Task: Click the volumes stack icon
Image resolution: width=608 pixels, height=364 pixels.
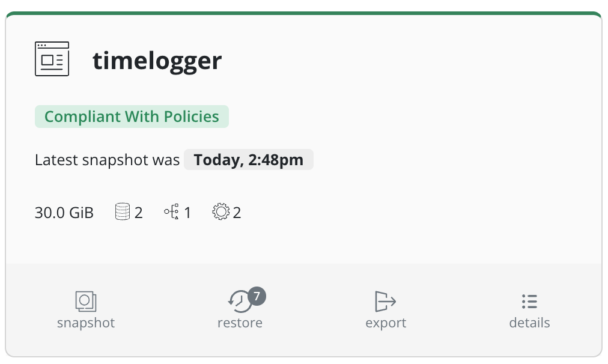Action: 122,212
